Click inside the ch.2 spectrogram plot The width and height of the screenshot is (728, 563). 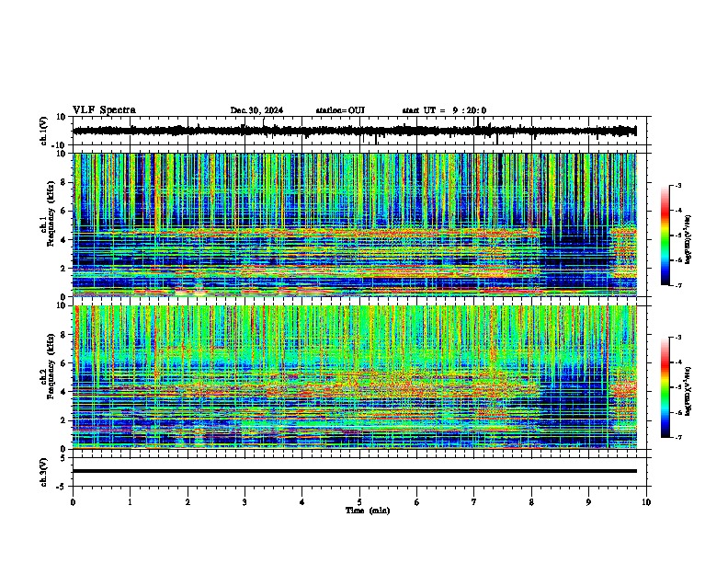[354, 377]
